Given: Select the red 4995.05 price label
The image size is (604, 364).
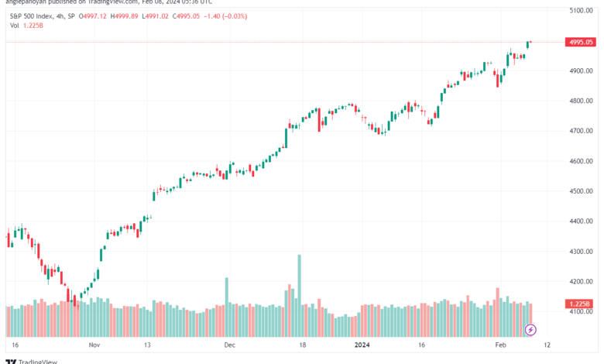Looking at the screenshot, I should pos(581,42).
